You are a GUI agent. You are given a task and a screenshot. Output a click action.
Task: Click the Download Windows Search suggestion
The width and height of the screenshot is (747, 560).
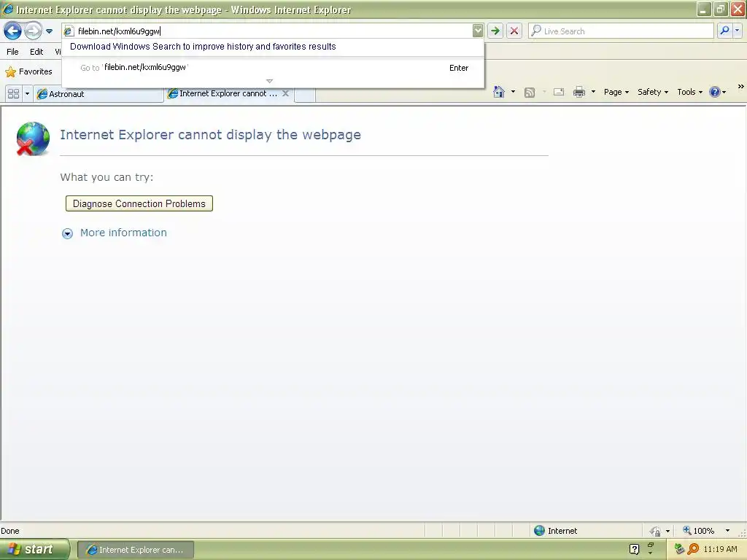203,47
